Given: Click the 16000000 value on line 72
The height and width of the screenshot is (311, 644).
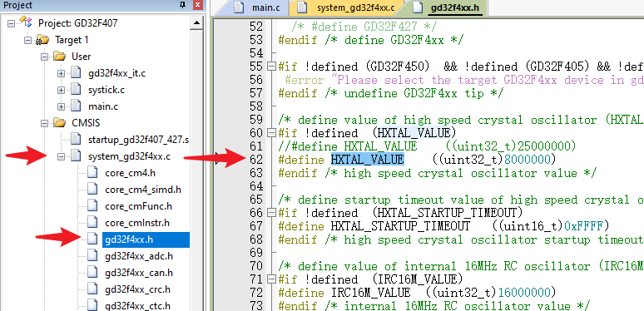Looking at the screenshot, I should tap(523, 293).
